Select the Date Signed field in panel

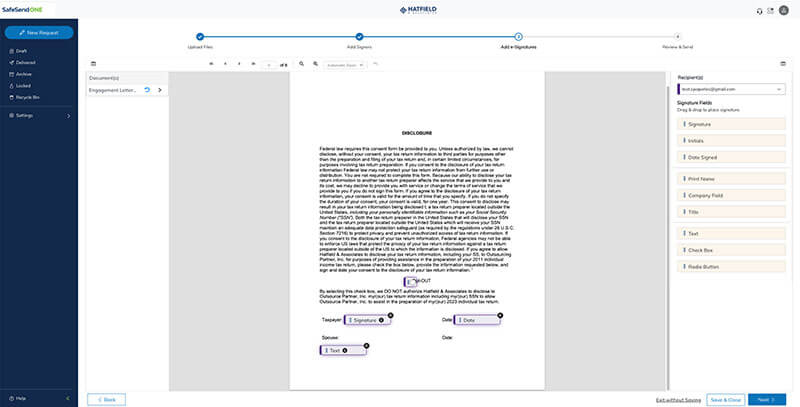point(731,157)
